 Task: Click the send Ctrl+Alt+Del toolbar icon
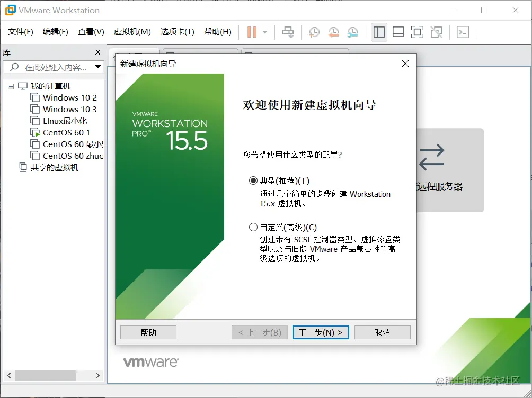[x=288, y=32]
